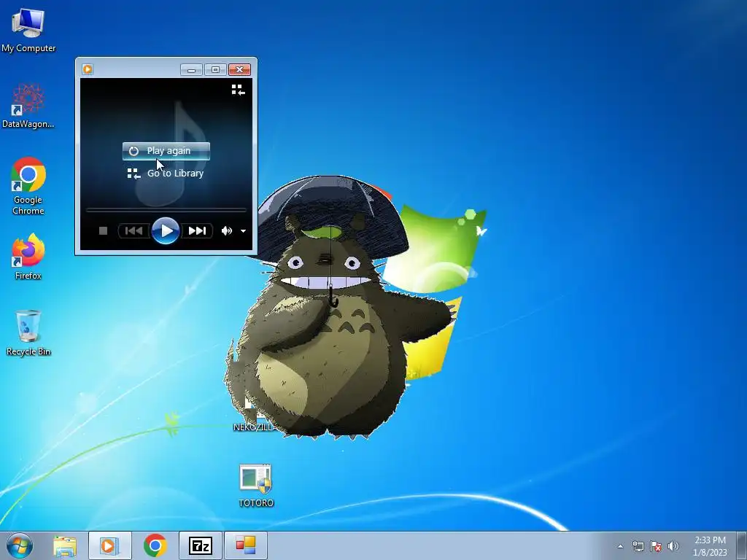
Task: Click the colored squares taskbar icon
Action: point(246,545)
